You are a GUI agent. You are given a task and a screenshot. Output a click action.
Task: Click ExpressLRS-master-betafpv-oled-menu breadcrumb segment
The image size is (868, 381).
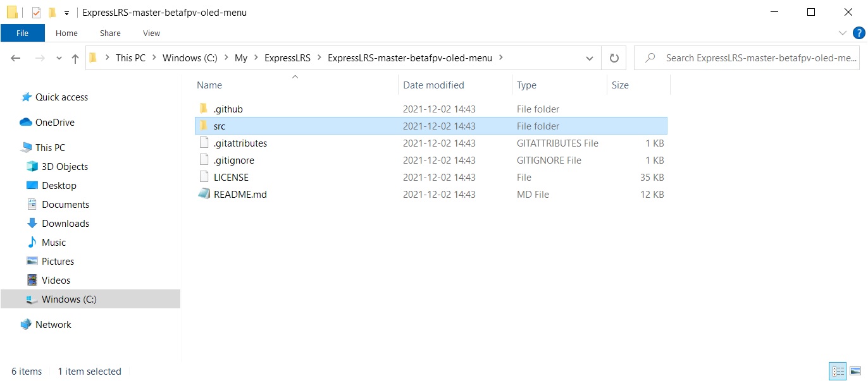click(410, 57)
